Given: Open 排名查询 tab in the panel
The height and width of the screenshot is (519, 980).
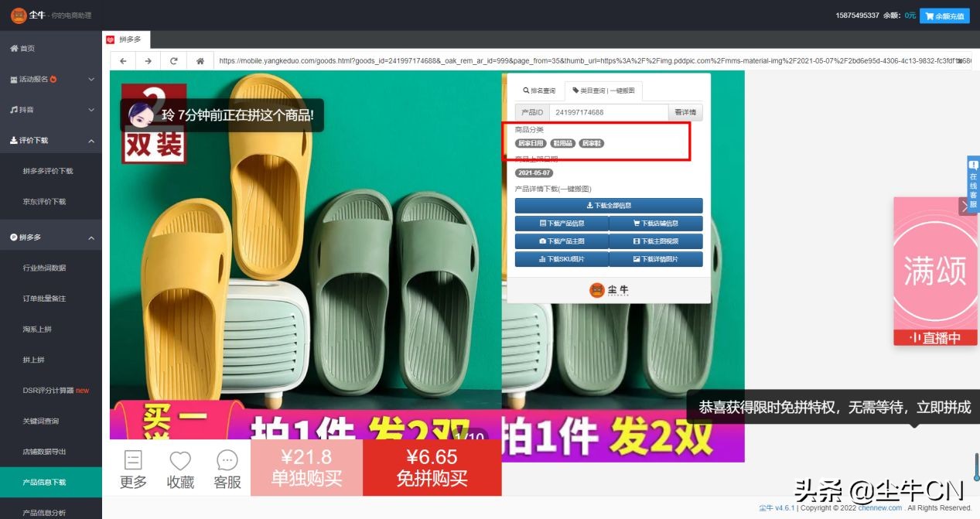Looking at the screenshot, I should click(541, 90).
